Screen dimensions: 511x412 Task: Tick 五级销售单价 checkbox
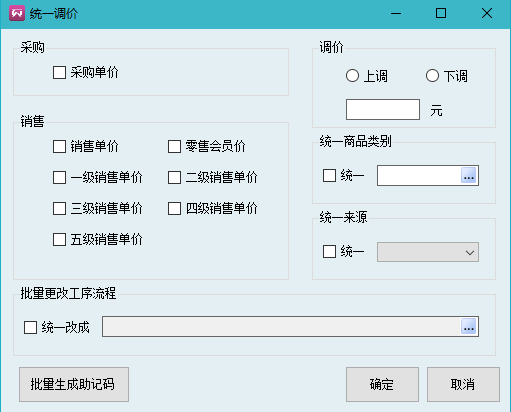click(59, 239)
